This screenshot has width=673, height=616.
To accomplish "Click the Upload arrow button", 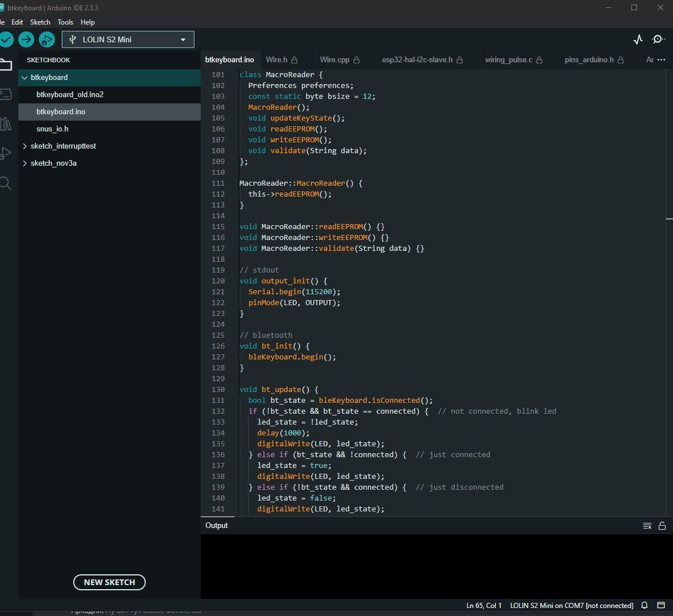I will pos(26,39).
